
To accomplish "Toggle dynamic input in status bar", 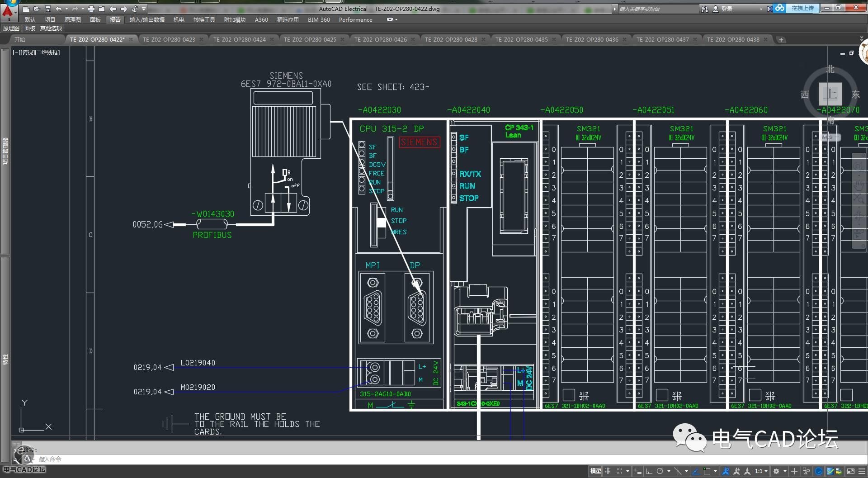I will pos(637,471).
